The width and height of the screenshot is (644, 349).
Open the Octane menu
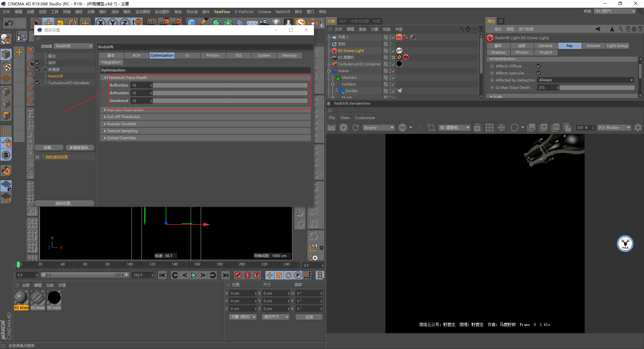264,12
